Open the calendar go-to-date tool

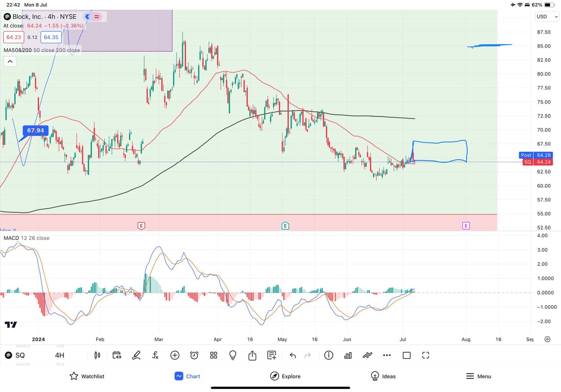click(116, 355)
